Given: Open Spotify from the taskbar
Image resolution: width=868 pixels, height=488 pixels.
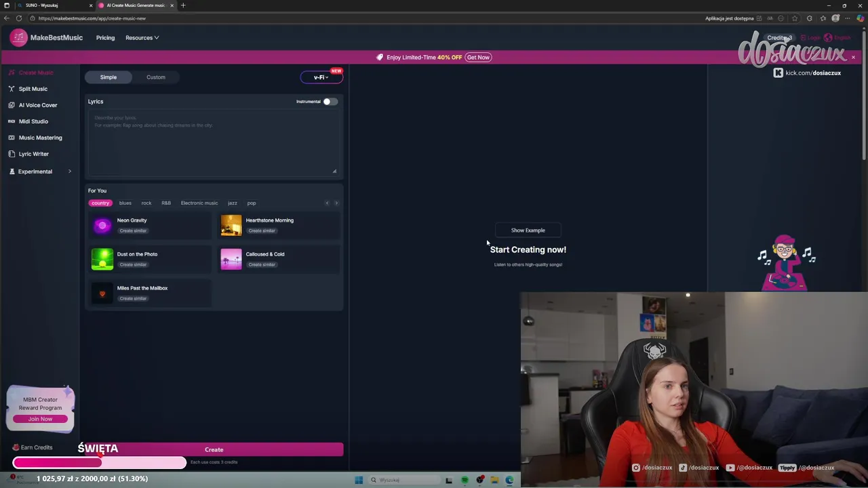Looking at the screenshot, I should (465, 480).
